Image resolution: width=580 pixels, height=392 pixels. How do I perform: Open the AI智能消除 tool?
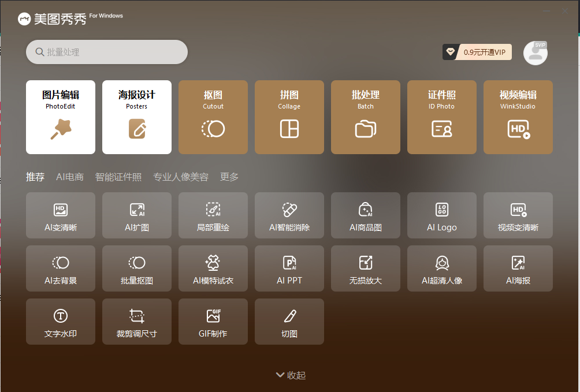(289, 215)
